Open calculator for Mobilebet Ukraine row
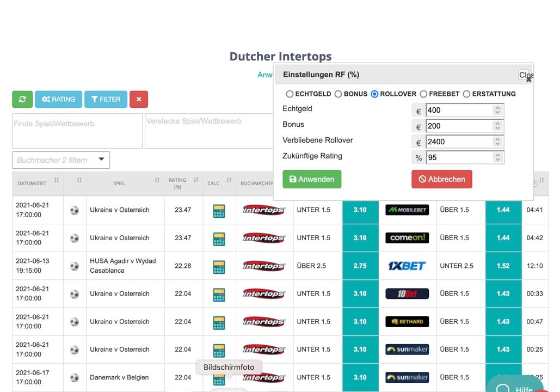This screenshot has width=560, height=392. click(x=219, y=211)
